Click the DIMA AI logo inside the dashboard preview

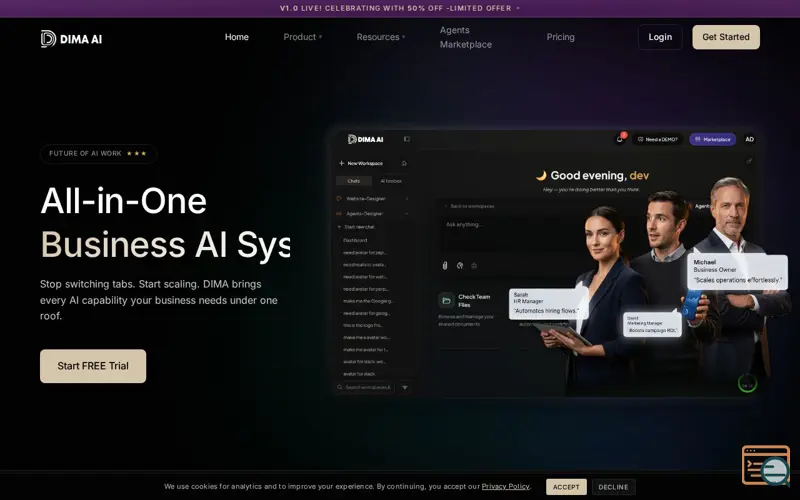pos(365,139)
